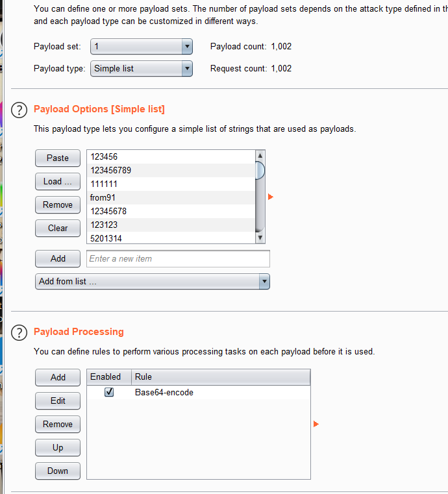Open help for Payload Processing section
This screenshot has height=494, width=448.
[x=20, y=332]
